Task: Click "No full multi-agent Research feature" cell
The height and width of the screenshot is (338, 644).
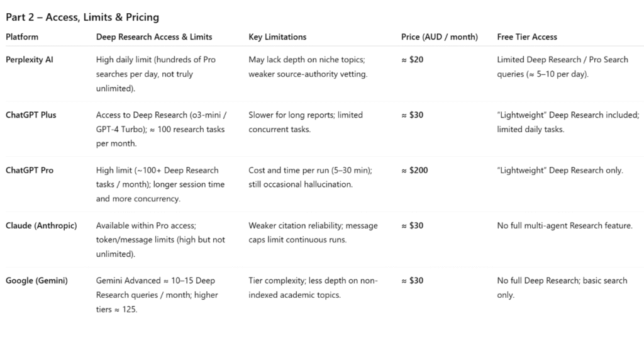Action: click(564, 226)
